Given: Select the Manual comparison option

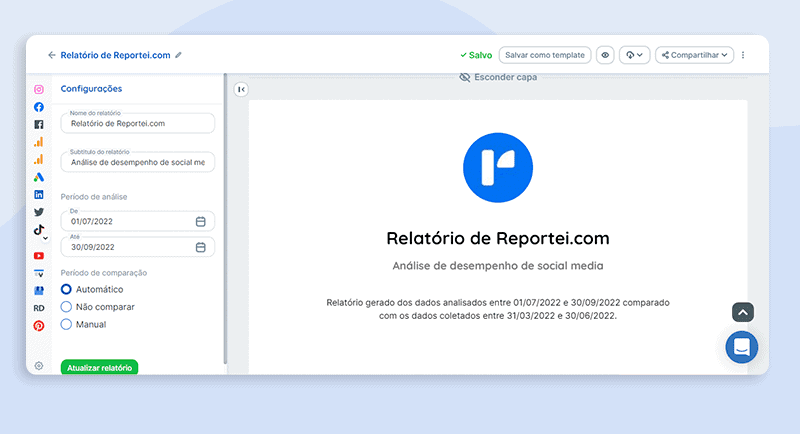Looking at the screenshot, I should click(x=66, y=324).
